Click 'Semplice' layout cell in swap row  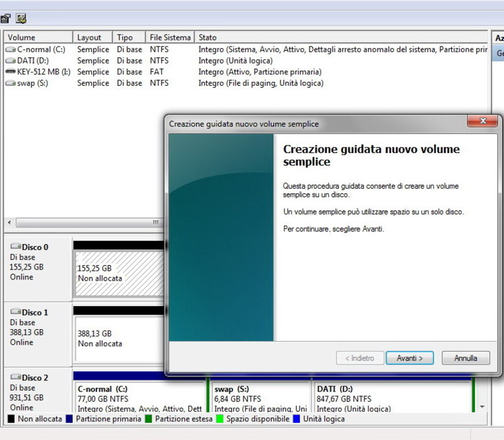pos(93,83)
